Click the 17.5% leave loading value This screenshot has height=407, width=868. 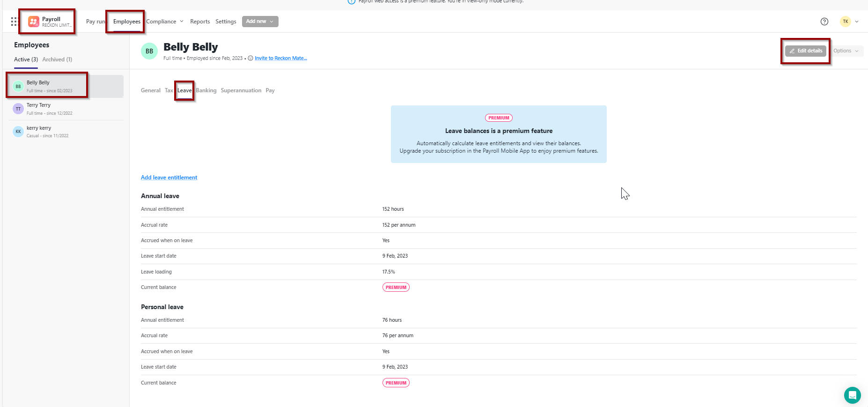coord(389,272)
